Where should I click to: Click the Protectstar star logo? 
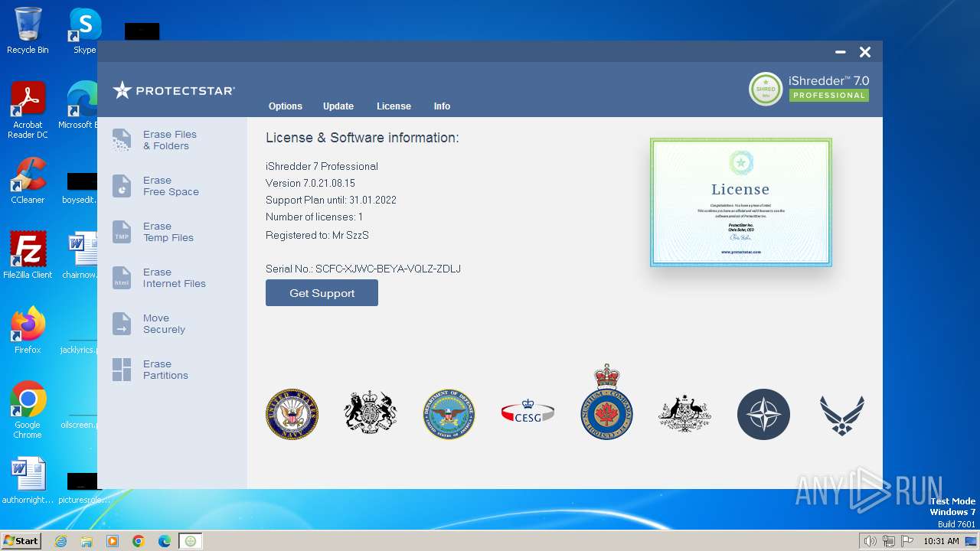click(122, 90)
